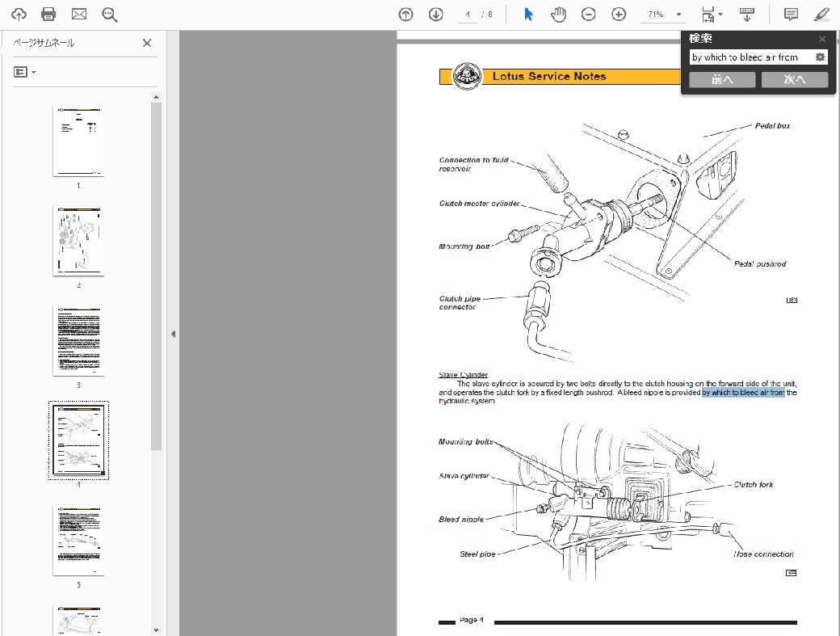Click the 前へ previous result button
Image resolution: width=840 pixels, height=636 pixels.
(x=722, y=79)
